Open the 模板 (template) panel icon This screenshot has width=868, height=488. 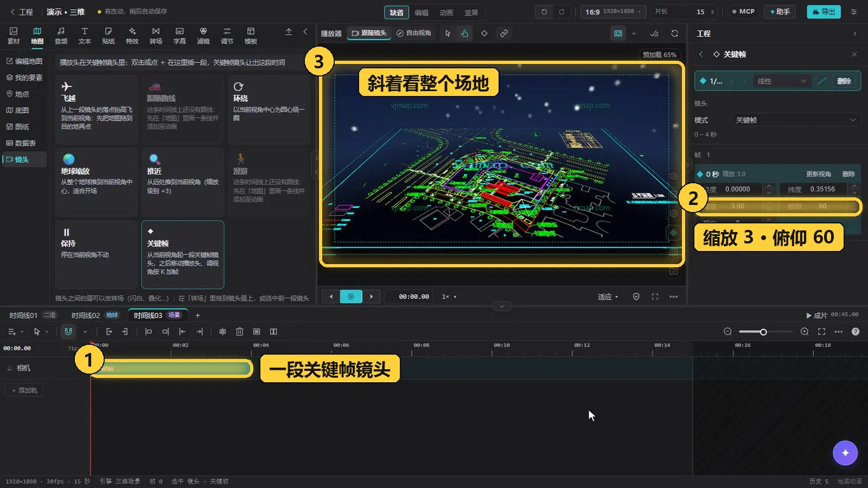[251, 36]
